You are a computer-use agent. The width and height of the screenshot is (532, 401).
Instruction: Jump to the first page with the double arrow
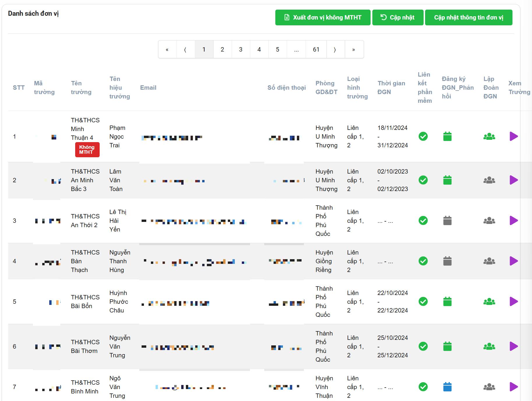pyautogui.click(x=167, y=50)
